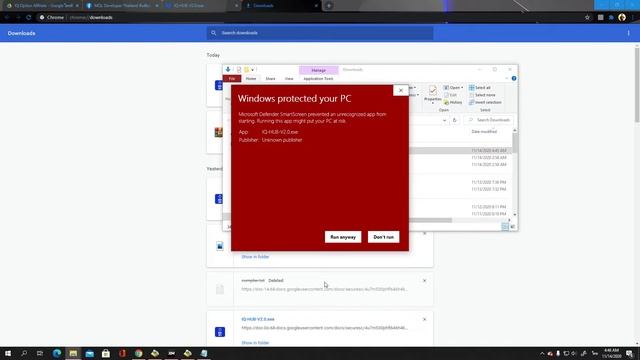Click the quick access properties page icon
Screen dimensions: 640x360
coord(239,70)
